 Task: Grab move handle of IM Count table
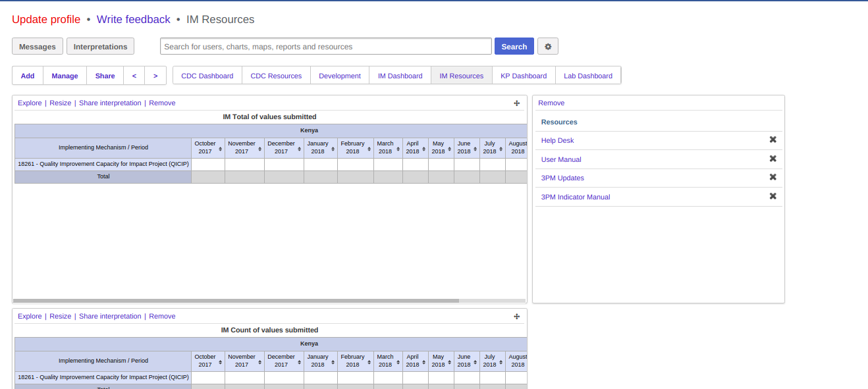point(517,316)
